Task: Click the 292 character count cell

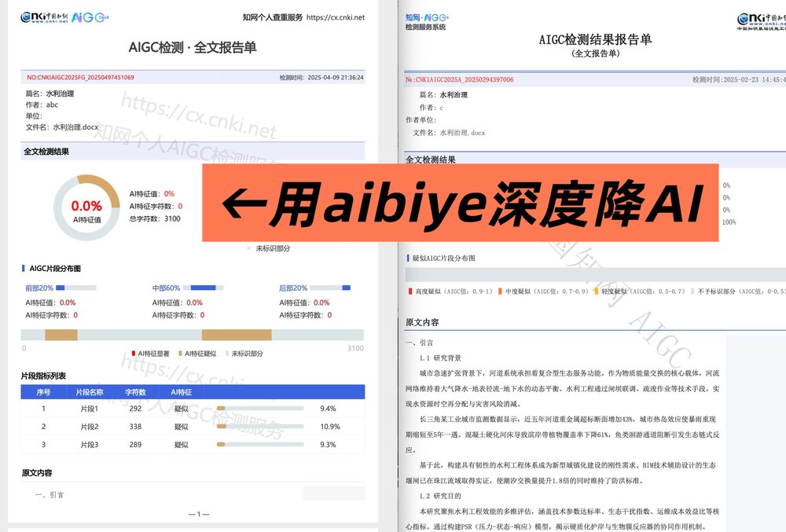Action: tap(135, 409)
